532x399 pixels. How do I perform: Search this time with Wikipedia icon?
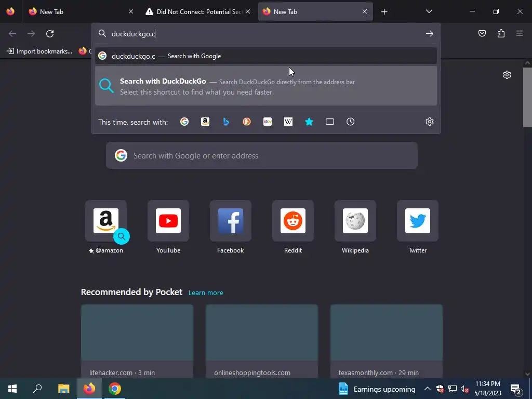288,122
